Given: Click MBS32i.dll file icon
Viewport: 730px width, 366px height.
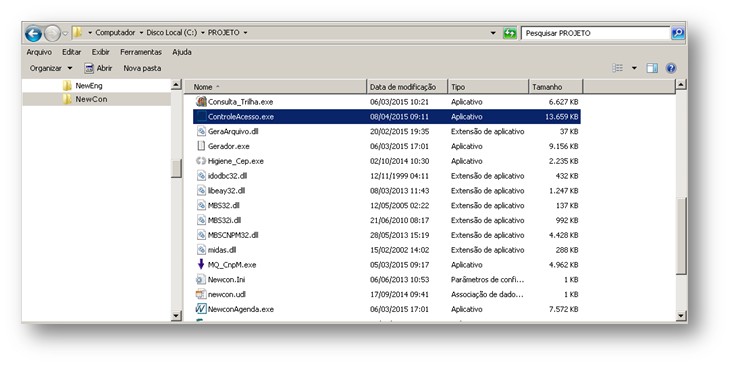Looking at the screenshot, I should tap(201, 220).
